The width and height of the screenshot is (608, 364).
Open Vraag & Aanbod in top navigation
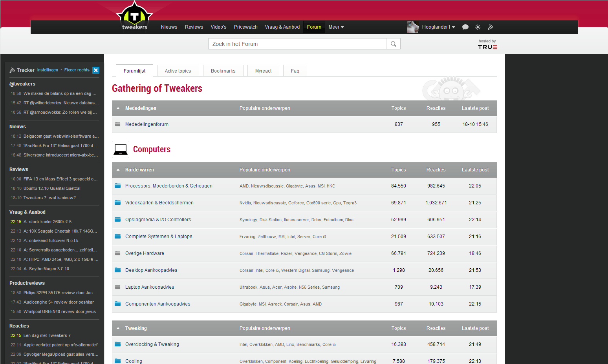(282, 27)
